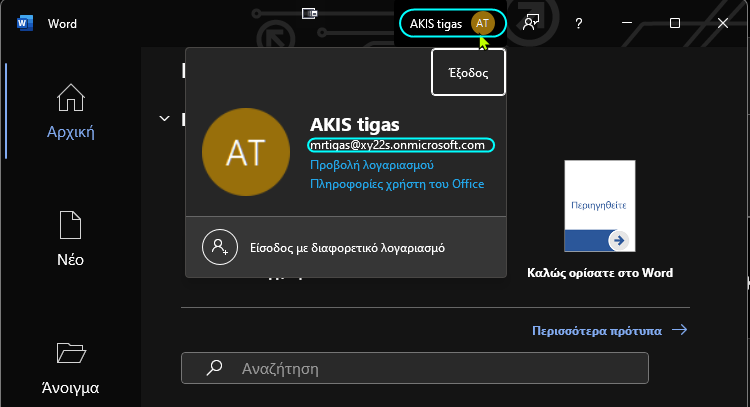Image resolution: width=750 pixels, height=407 pixels.
Task: Select the mrtigas@xy22s.onmicrosoft.com email text
Action: click(397, 145)
